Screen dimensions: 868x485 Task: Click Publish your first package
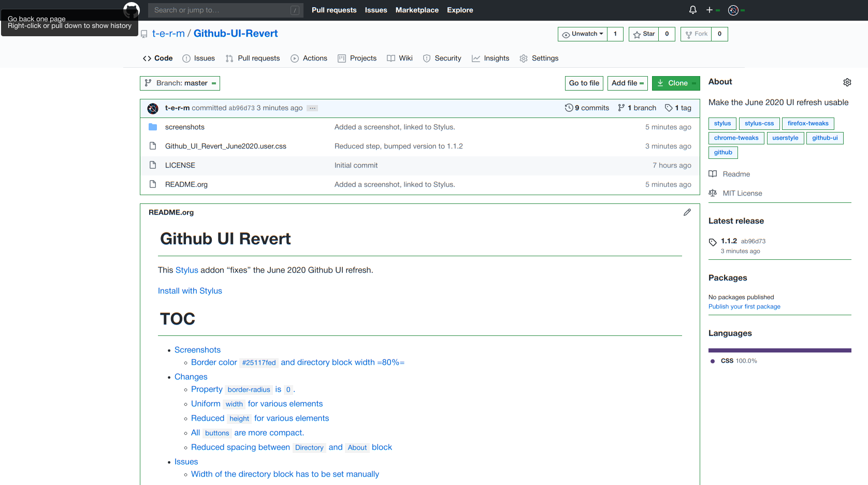point(744,307)
